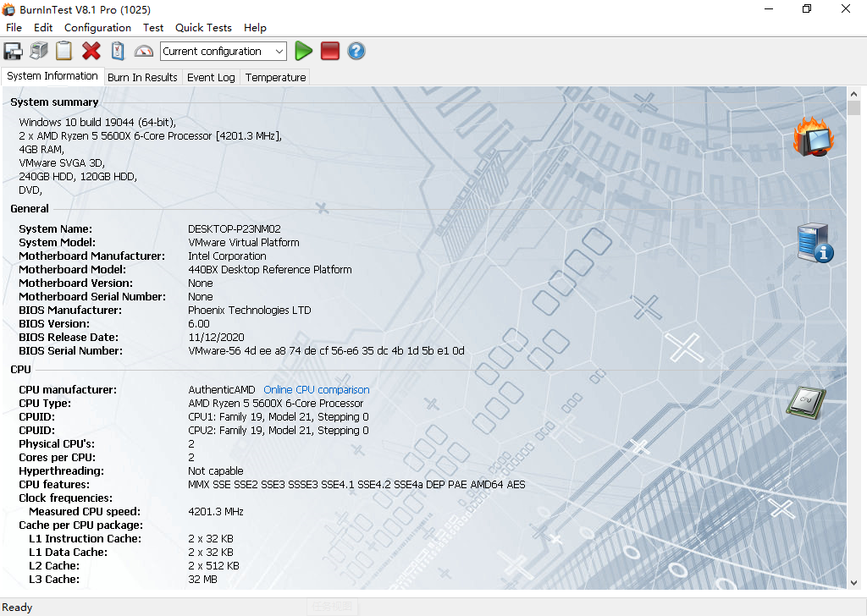Start tests with the green play button
This screenshot has height=616, width=867.
303,52
